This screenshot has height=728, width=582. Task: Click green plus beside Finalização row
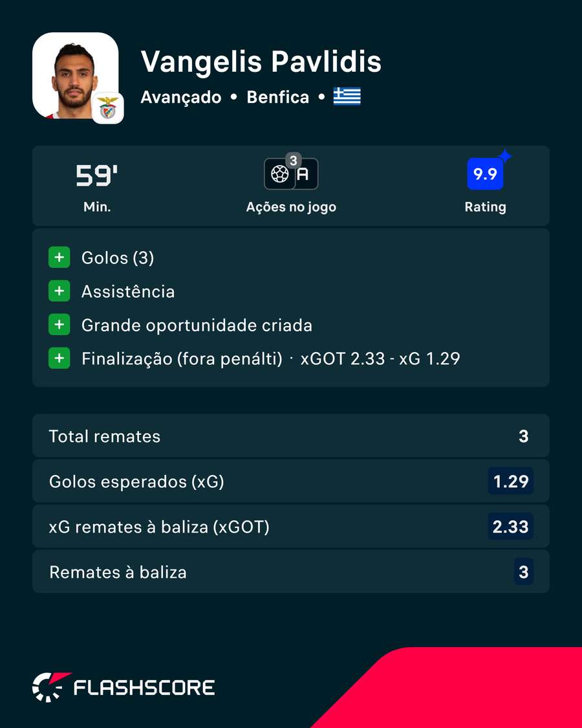[x=59, y=358]
